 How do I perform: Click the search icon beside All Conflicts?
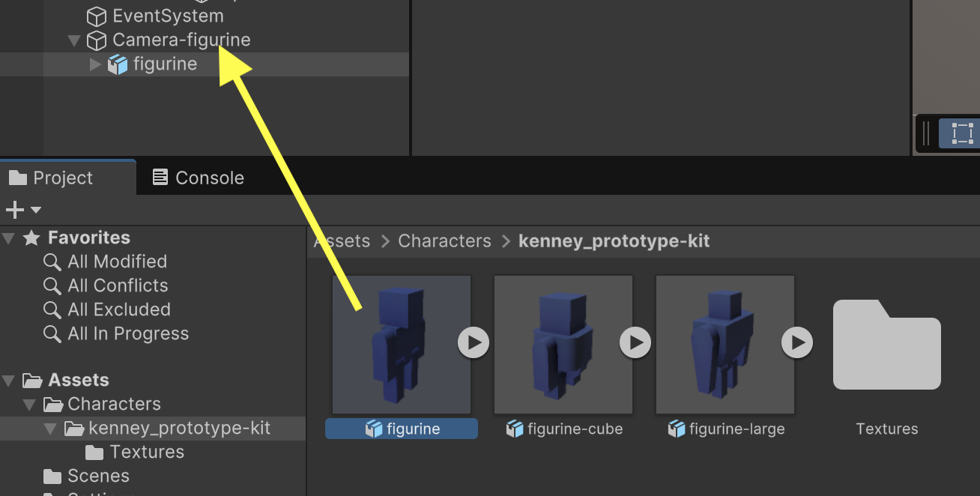tap(52, 286)
